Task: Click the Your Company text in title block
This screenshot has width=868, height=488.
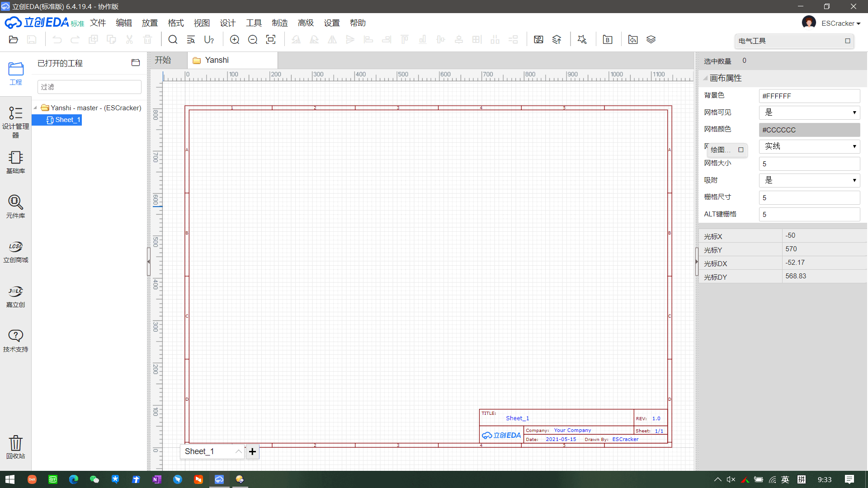Action: pyautogui.click(x=572, y=430)
